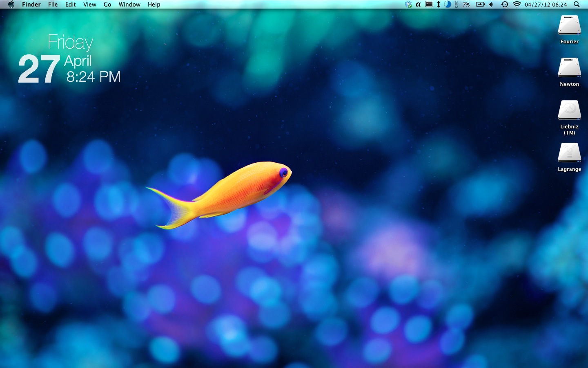
Task: Select the Lagrange drive icon
Action: tap(570, 153)
